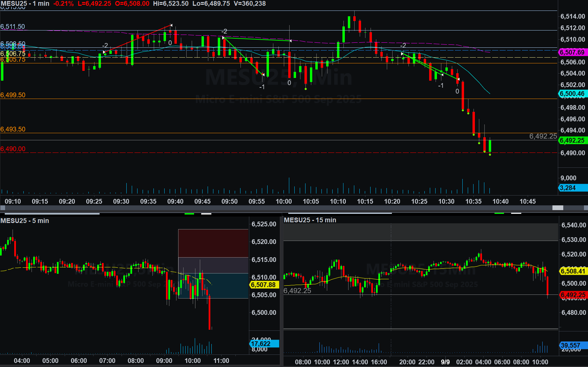Click the green 6,492.25 last price tag
This screenshot has width=588, height=367.
(572, 140)
